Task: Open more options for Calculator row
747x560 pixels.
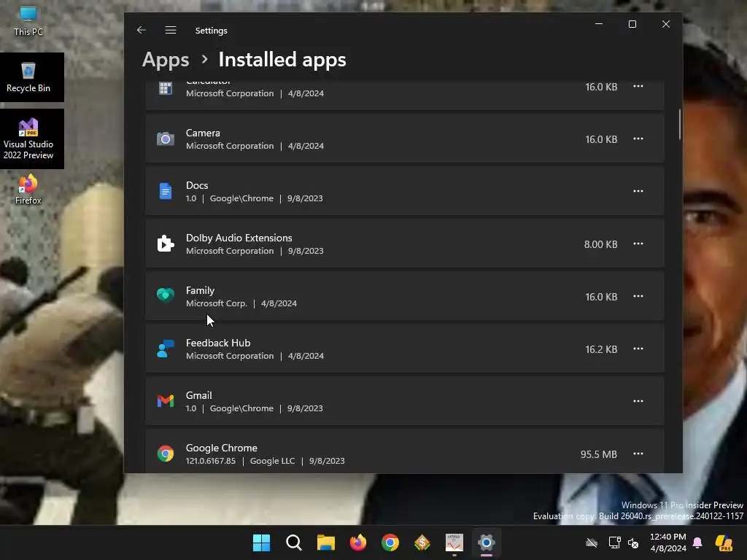Action: pos(638,86)
